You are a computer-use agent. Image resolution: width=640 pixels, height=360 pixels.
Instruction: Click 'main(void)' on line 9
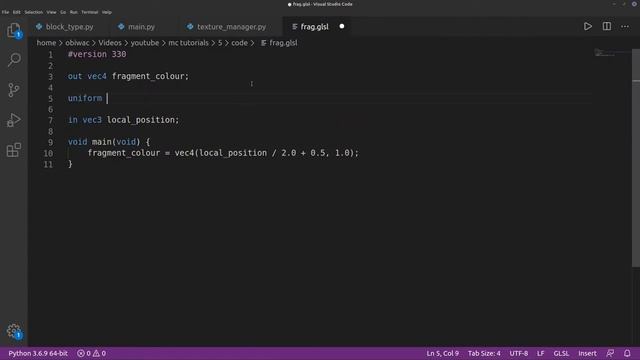click(116, 142)
